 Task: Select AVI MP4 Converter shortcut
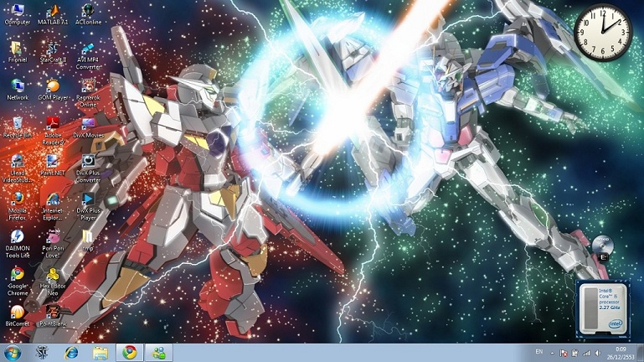(x=88, y=55)
